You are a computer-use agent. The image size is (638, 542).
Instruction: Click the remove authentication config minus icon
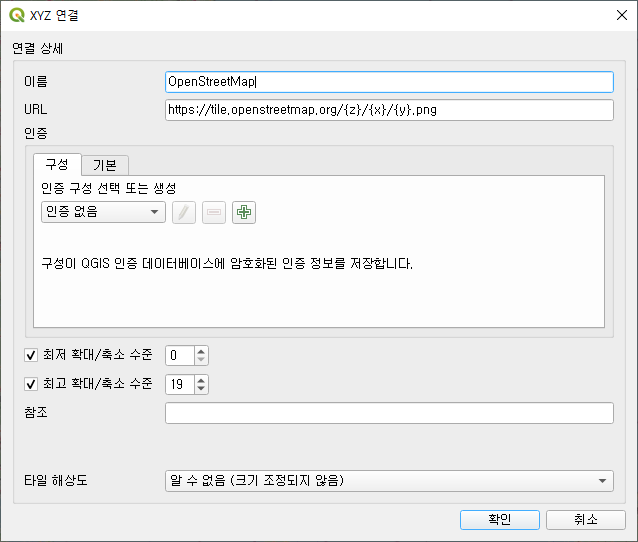[x=214, y=212]
